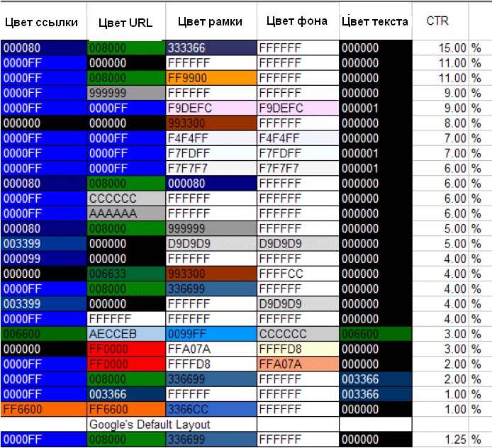This screenshot has height=448, width=492.
Task: Select the gray AAAAAA URL color cell
Action: pos(125,213)
